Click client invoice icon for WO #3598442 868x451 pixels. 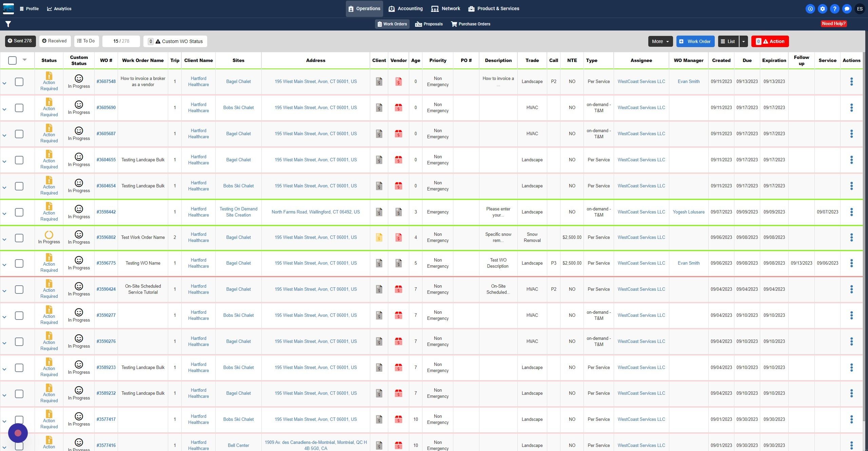point(379,212)
